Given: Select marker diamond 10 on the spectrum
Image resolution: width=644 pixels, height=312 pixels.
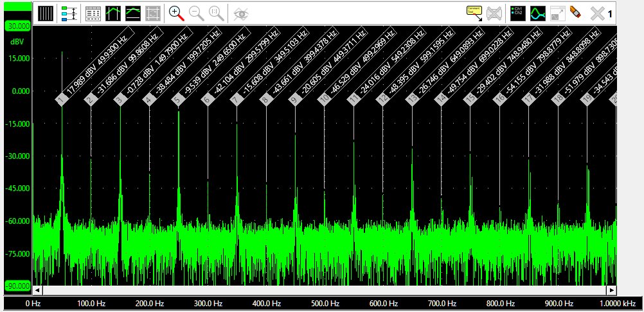Looking at the screenshot, I should point(324,100).
